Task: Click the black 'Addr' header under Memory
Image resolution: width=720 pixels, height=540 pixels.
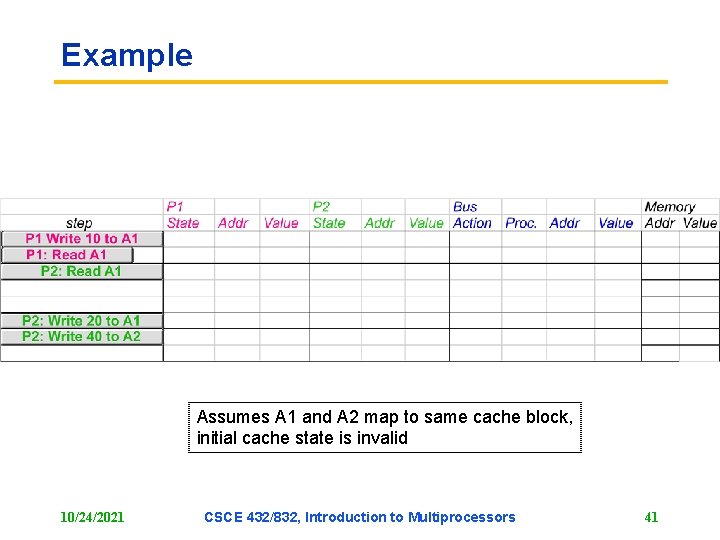Action: [x=659, y=223]
